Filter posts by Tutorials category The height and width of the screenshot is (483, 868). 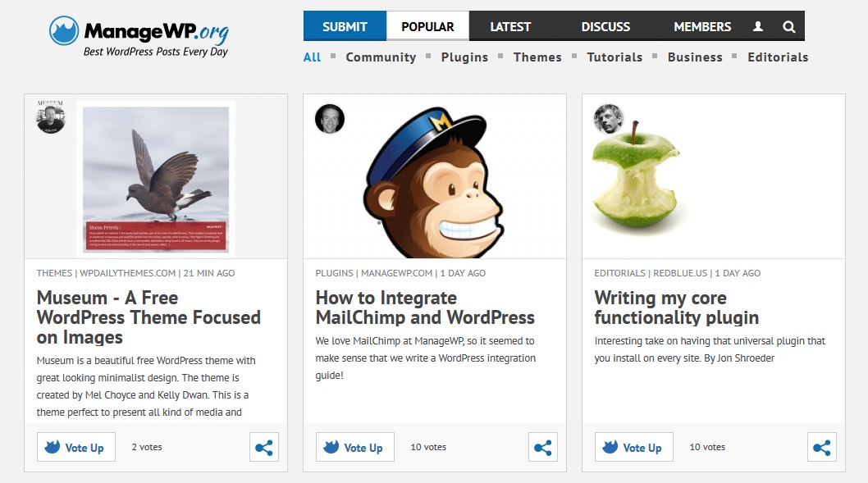click(614, 57)
